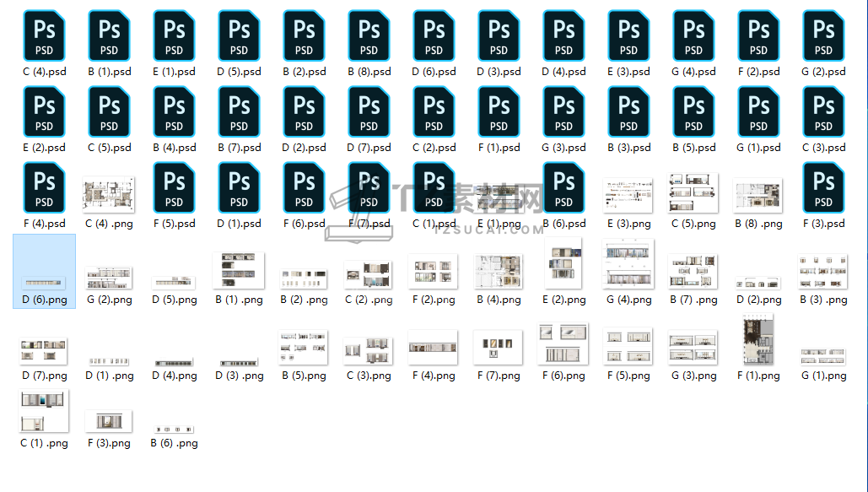Screen dimensions: 868x492
Task: Select the B (6).psd file icon
Action: click(563, 187)
